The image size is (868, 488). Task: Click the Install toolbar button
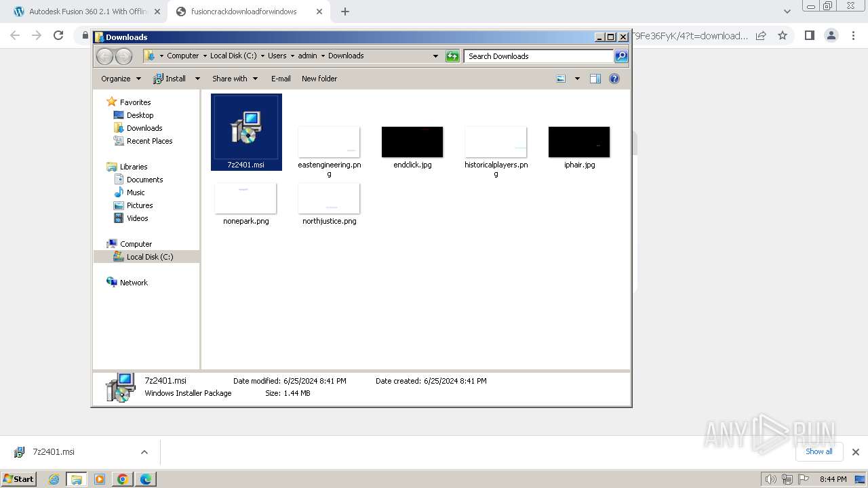pyautogui.click(x=170, y=79)
